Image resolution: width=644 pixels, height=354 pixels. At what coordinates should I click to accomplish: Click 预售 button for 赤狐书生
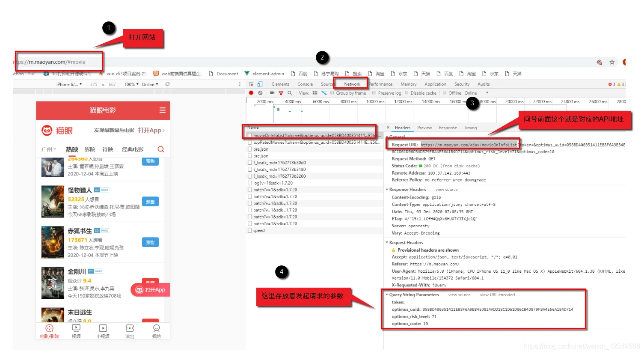pos(150,242)
